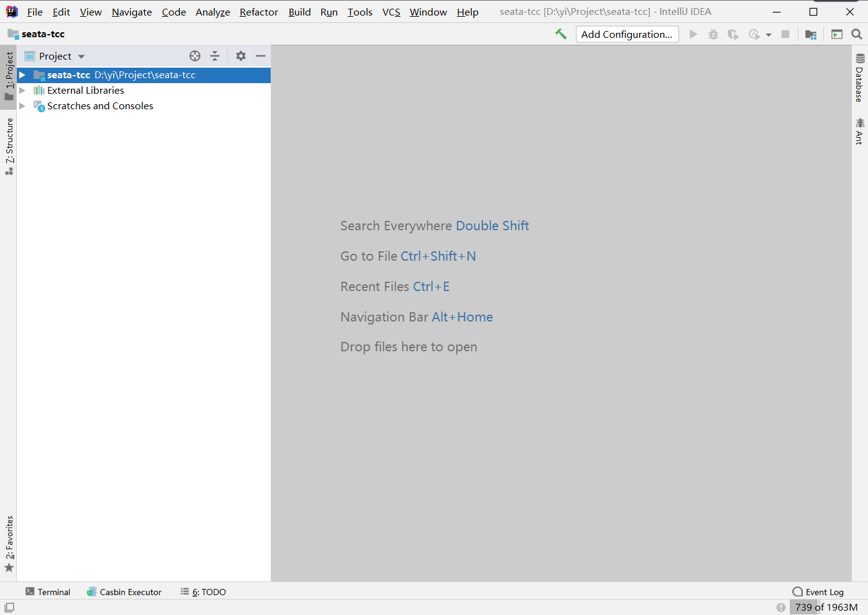The height and width of the screenshot is (615, 868).
Task: Expand the seata-tcc project node
Action: click(x=22, y=75)
